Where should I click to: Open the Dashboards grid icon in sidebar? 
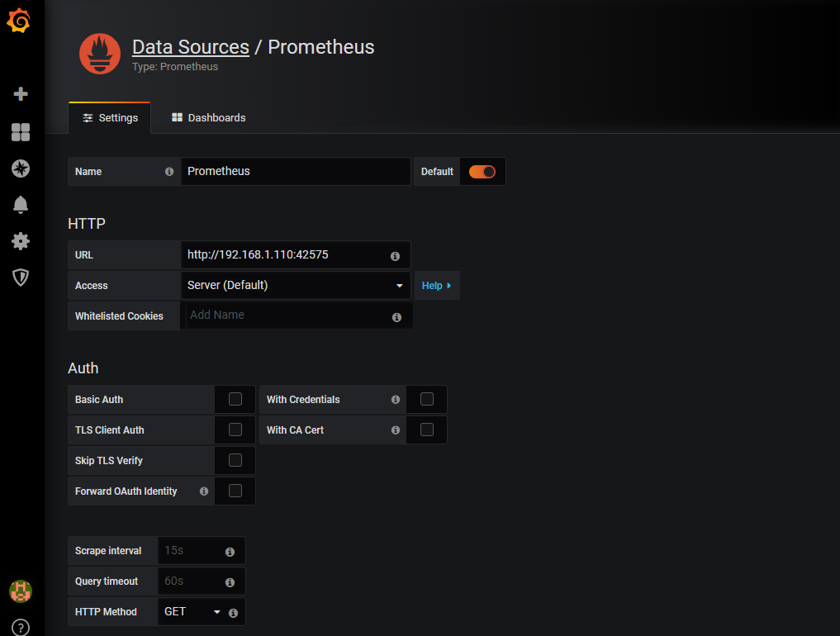tap(21, 132)
